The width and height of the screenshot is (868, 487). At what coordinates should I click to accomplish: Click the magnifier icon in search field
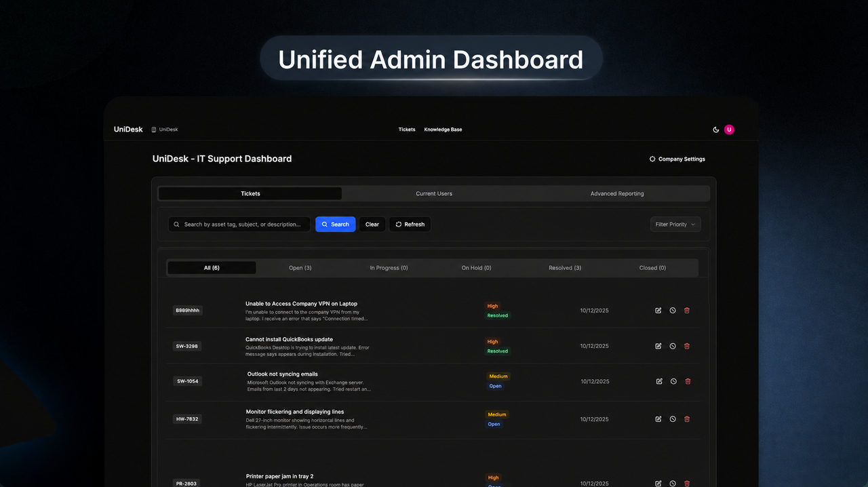click(x=177, y=225)
